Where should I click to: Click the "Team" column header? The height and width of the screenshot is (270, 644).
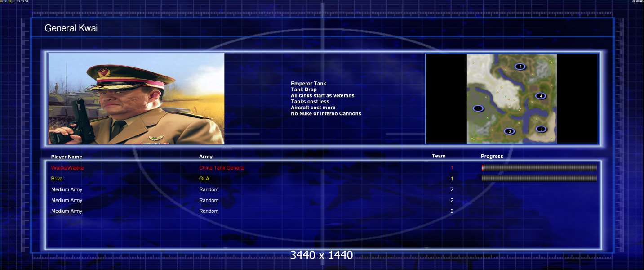439,156
